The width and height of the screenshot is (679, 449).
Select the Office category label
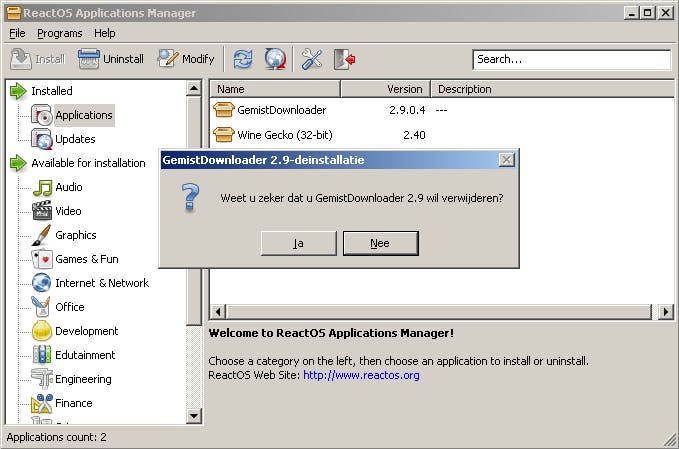click(70, 307)
